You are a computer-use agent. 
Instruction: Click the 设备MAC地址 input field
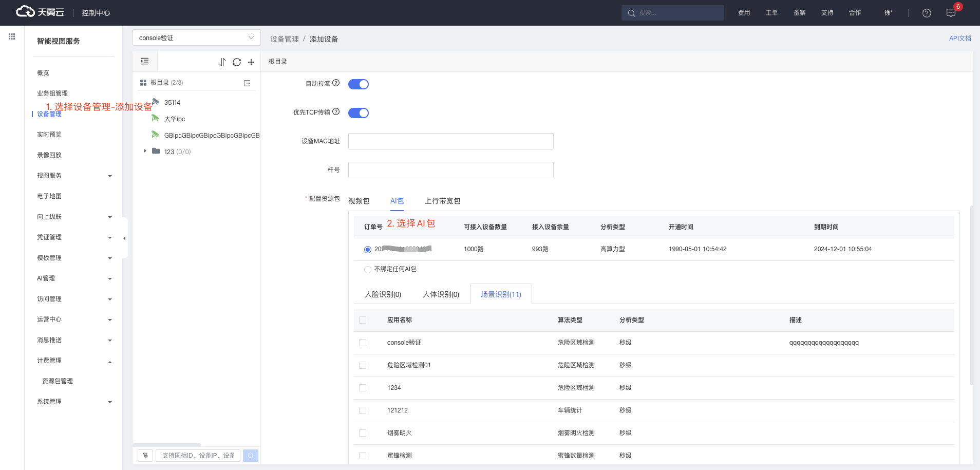pos(450,141)
